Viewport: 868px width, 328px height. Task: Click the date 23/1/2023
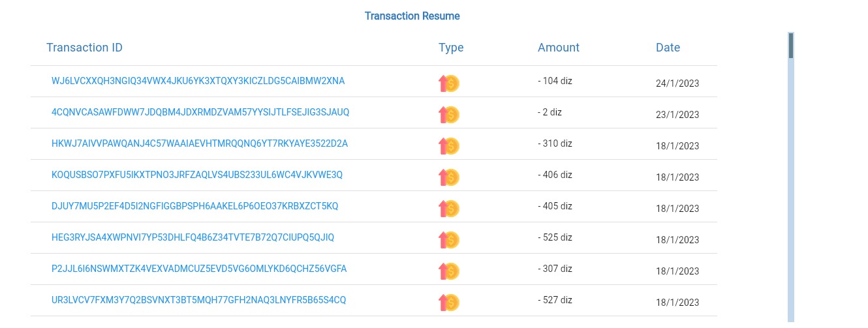point(677,115)
